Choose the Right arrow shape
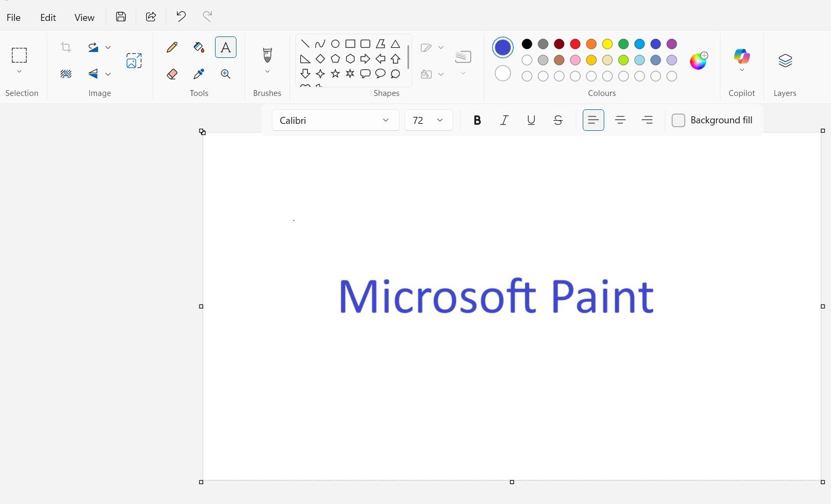831x504 pixels. click(365, 59)
